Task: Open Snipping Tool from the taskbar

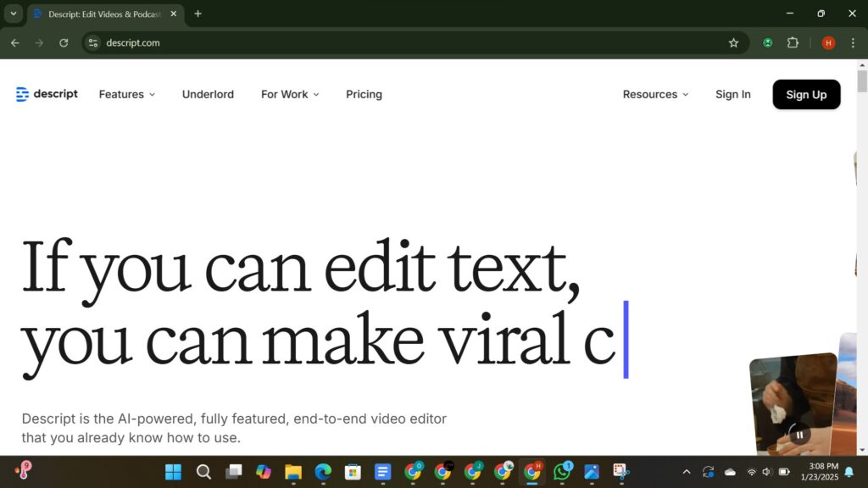Action: click(621, 472)
